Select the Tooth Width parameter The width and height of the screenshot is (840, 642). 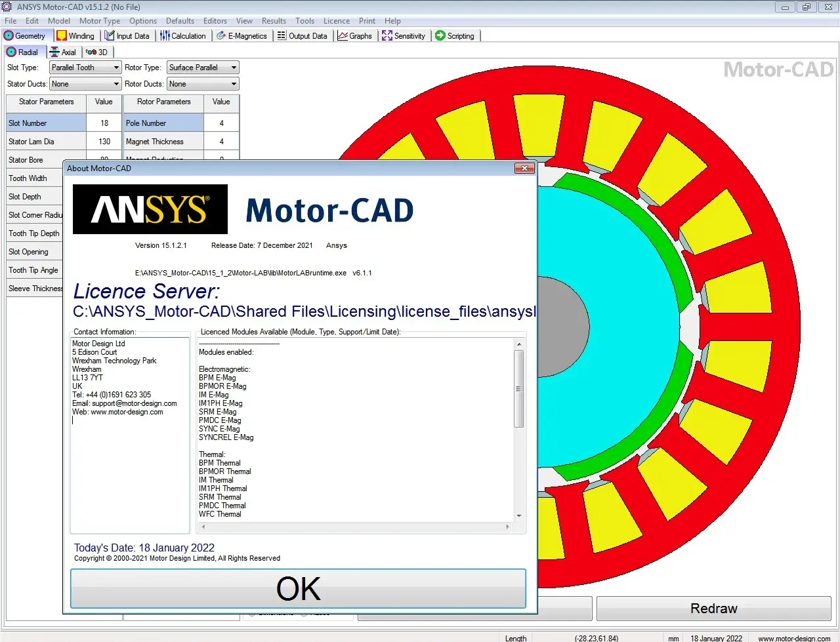[x=34, y=178]
